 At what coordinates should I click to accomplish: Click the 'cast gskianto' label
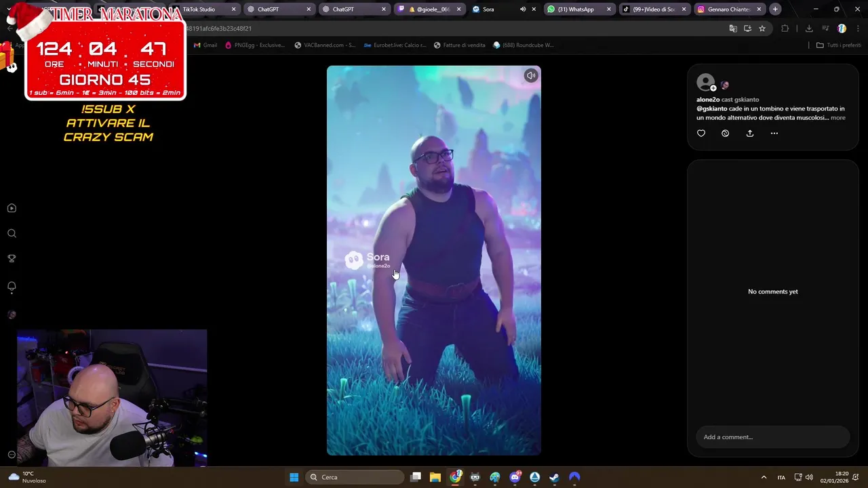point(740,100)
